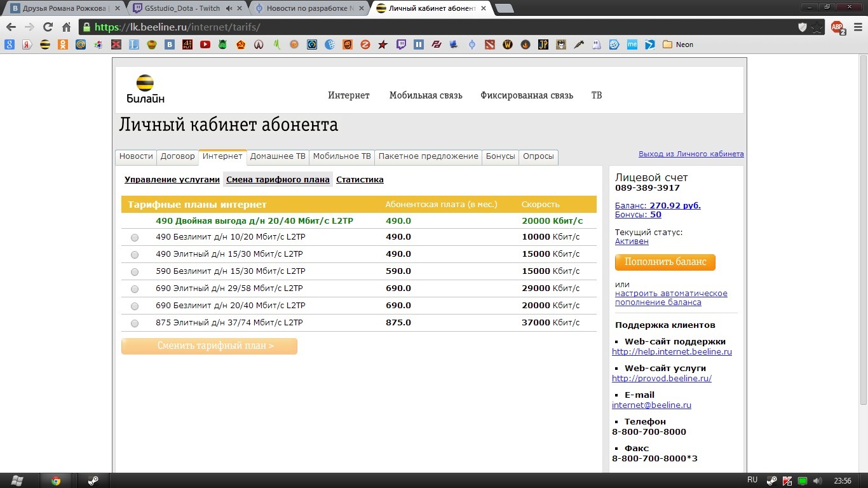
Task: Open the Neon bookmarks folder
Action: (x=677, y=44)
